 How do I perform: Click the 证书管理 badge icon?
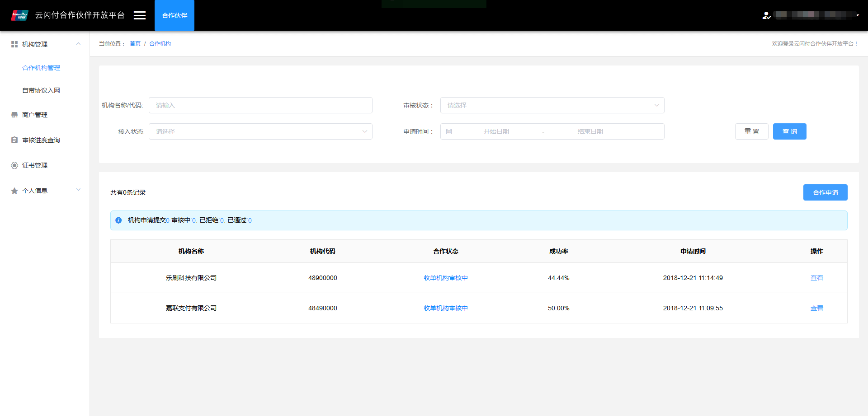(14, 165)
